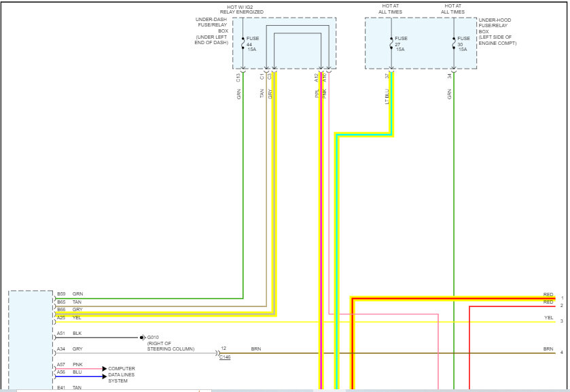Click the C146 connector symbol on A34 wire
The width and height of the screenshot is (570, 392).
click(x=217, y=353)
